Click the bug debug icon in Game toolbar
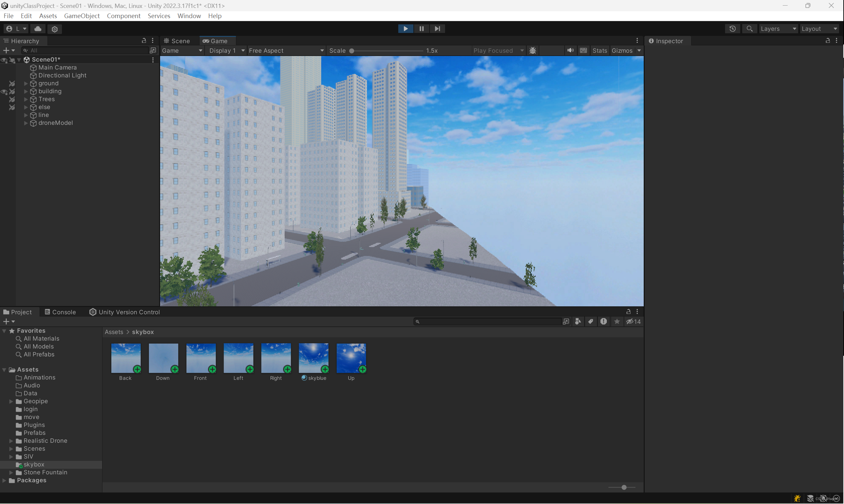 click(x=533, y=51)
